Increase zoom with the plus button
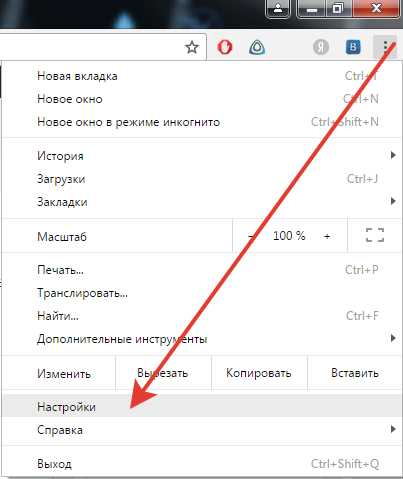Viewport: 403px width, 479px height. (x=327, y=236)
